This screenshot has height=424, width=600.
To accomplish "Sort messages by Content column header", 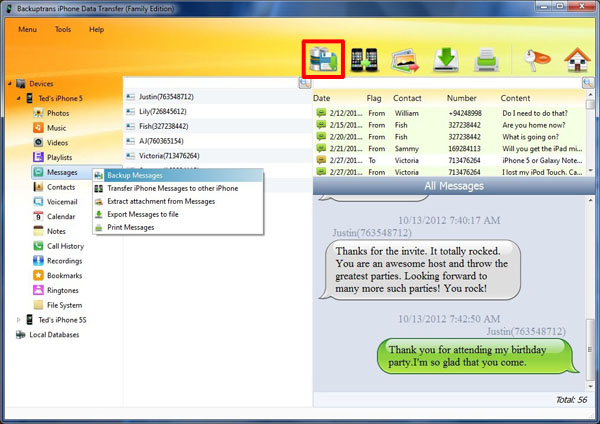I will pyautogui.click(x=515, y=98).
